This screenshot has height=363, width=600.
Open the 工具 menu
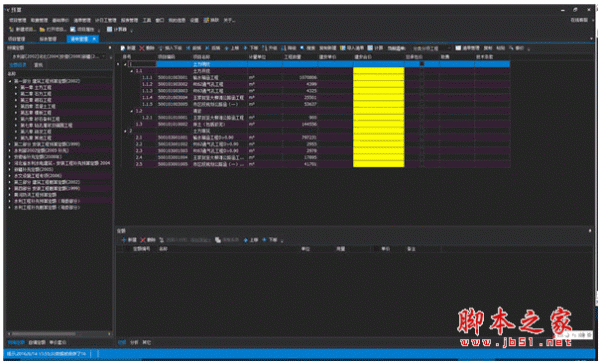(147, 20)
